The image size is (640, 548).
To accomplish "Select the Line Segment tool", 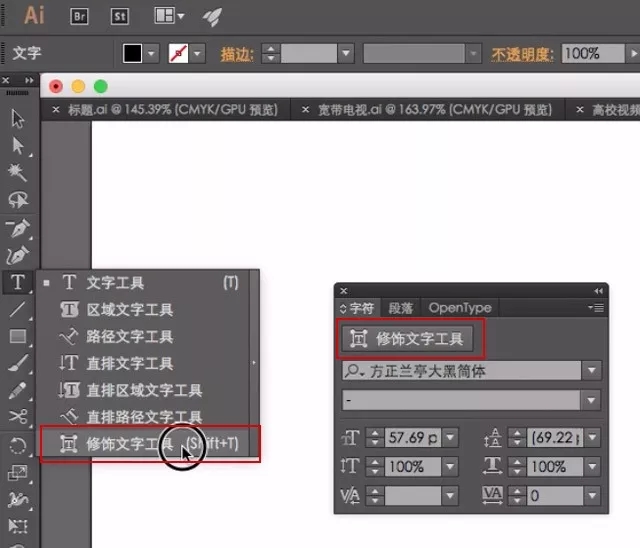I will click(18, 309).
